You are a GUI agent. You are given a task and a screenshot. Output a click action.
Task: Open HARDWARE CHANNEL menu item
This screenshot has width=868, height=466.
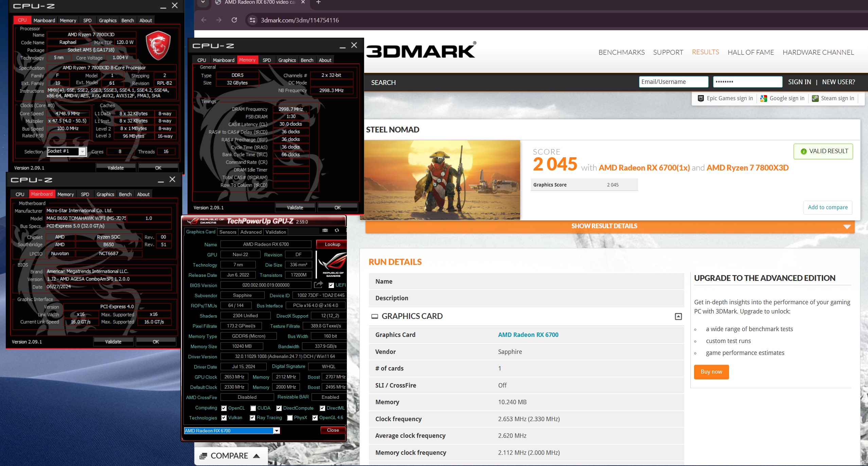click(818, 52)
